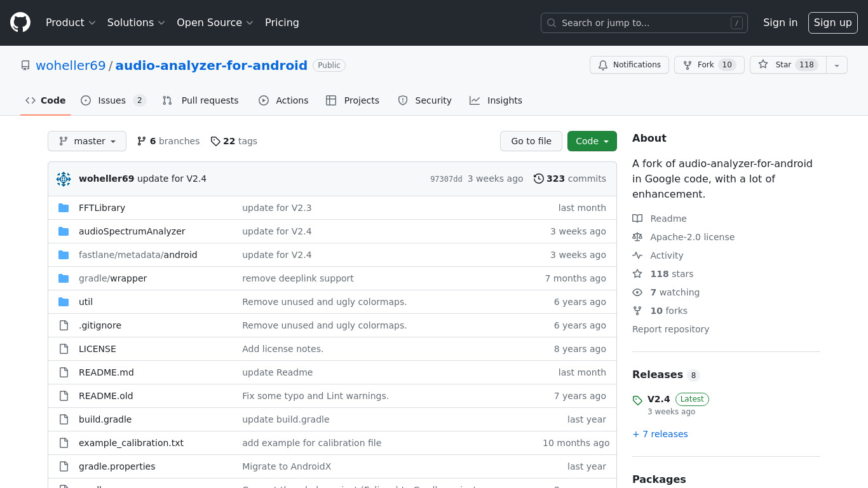
Task: Click woheller69's avatar in commit header
Action: 64,179
